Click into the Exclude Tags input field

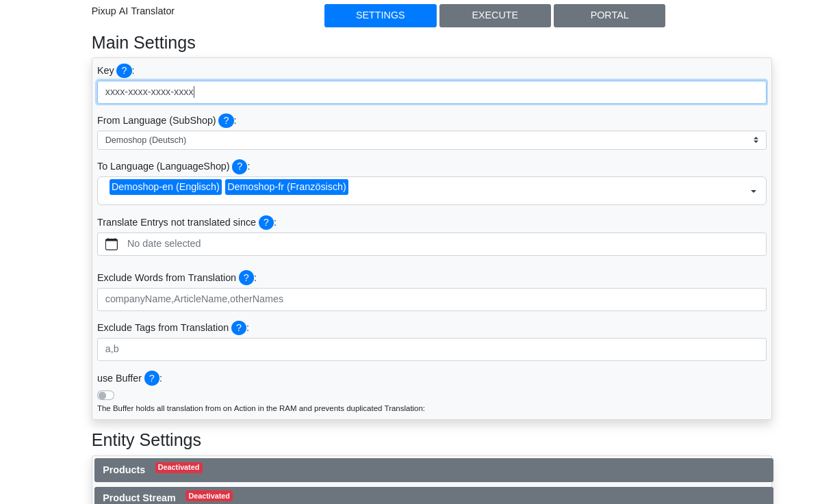pyautogui.click(x=431, y=349)
